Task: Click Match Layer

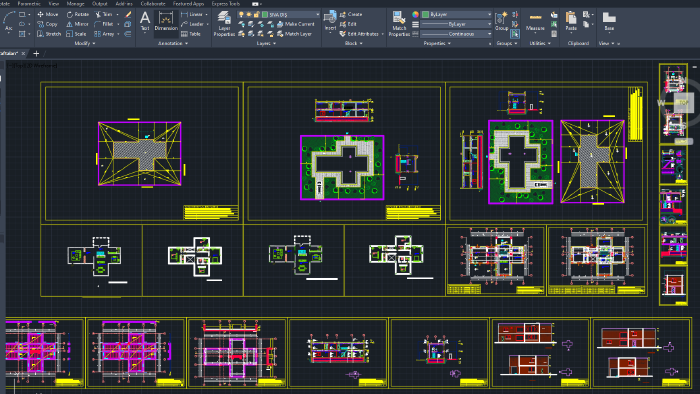Action: [x=294, y=34]
